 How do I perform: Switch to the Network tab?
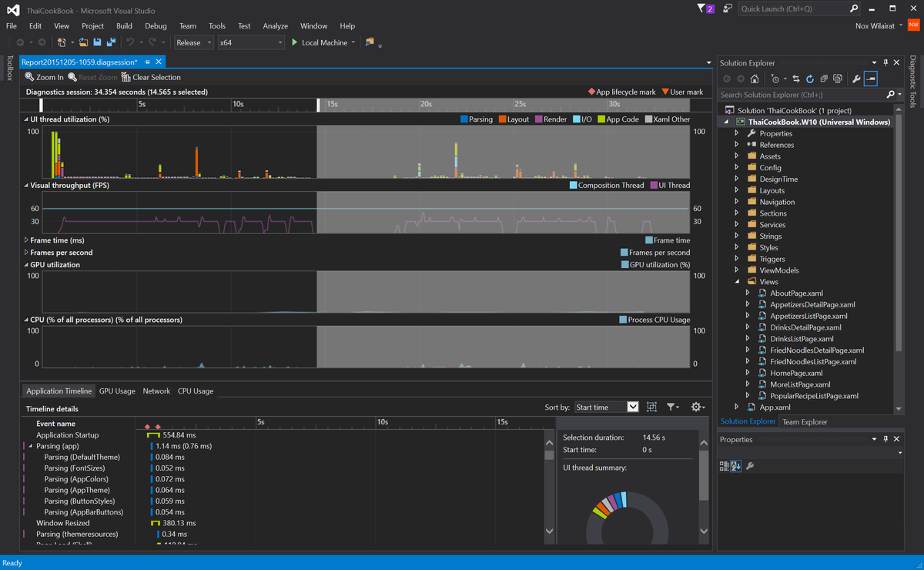tap(156, 391)
